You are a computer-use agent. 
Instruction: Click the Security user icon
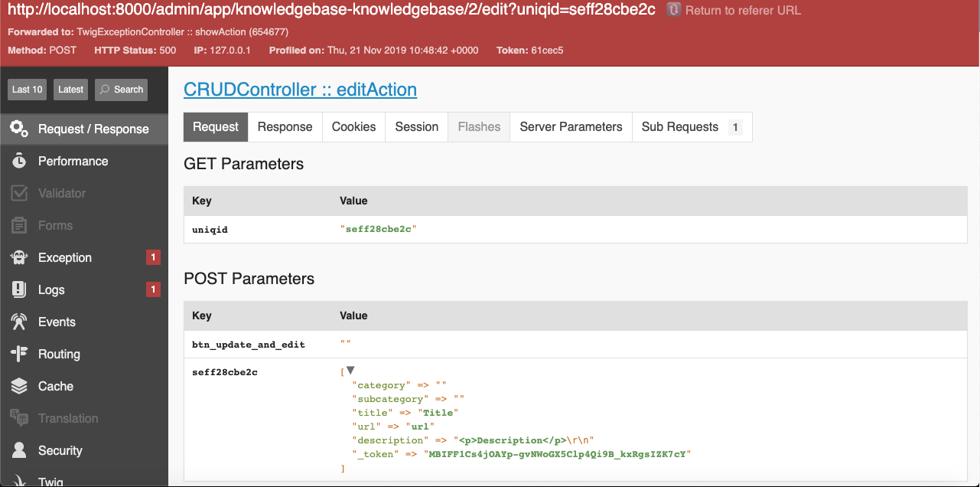(x=19, y=450)
